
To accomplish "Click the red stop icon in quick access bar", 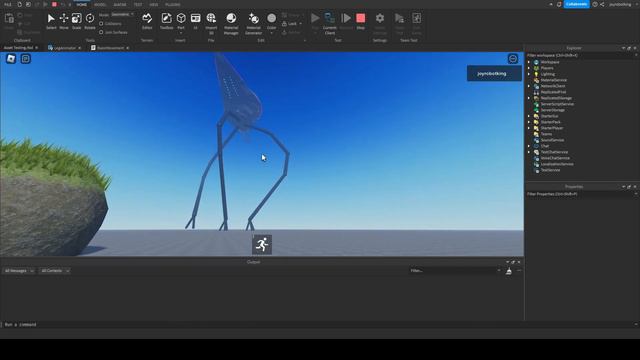I will coord(54,4).
